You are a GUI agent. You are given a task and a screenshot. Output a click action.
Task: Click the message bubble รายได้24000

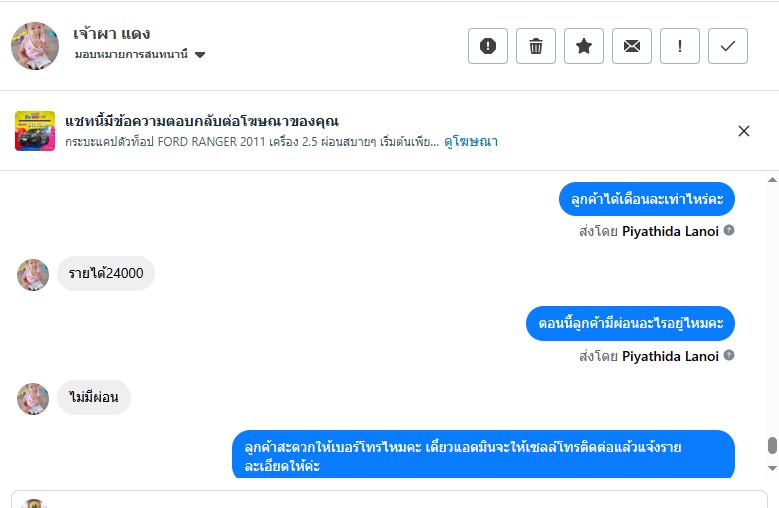pyautogui.click(x=105, y=274)
